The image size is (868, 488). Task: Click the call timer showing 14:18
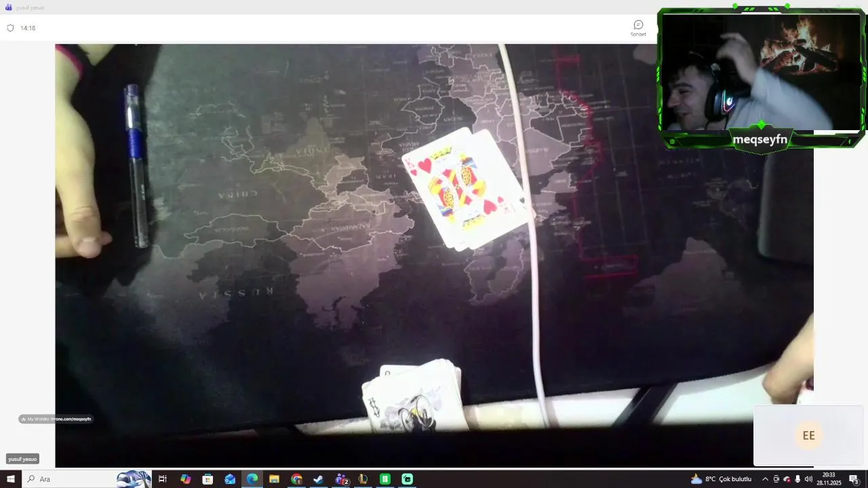point(28,28)
